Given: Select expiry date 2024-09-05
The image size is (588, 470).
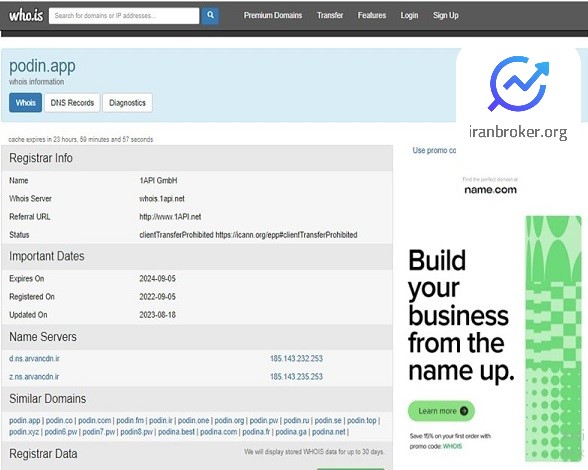Looking at the screenshot, I should point(158,278).
